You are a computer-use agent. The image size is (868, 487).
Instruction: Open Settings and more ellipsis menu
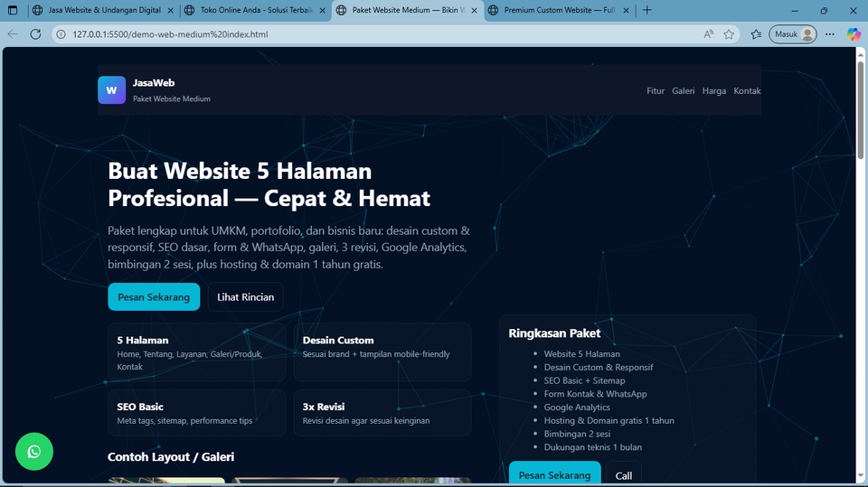tap(829, 34)
